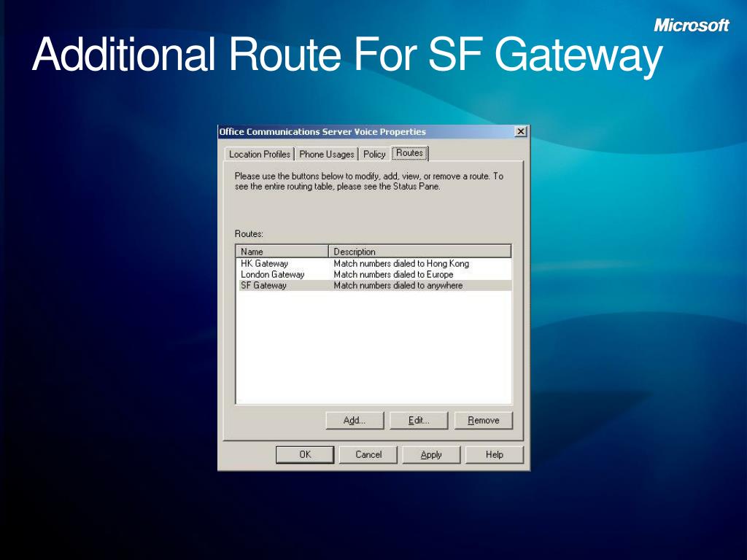Image resolution: width=747 pixels, height=560 pixels.
Task: Click the Cancel button
Action: pos(368,454)
